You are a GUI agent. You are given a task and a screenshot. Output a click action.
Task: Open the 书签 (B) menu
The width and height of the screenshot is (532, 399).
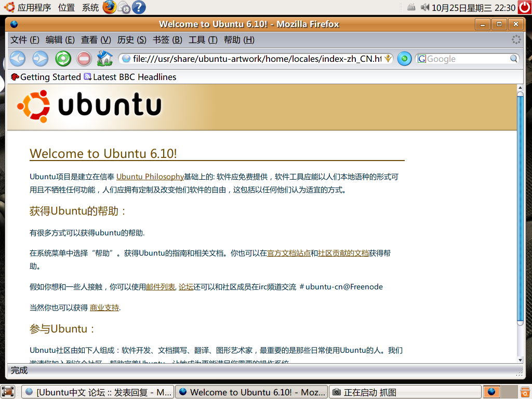(167, 39)
